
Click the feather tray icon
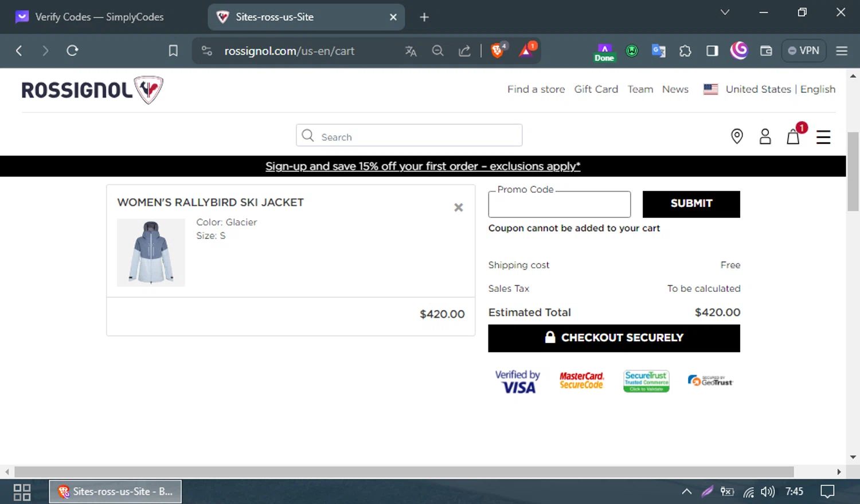(x=707, y=491)
